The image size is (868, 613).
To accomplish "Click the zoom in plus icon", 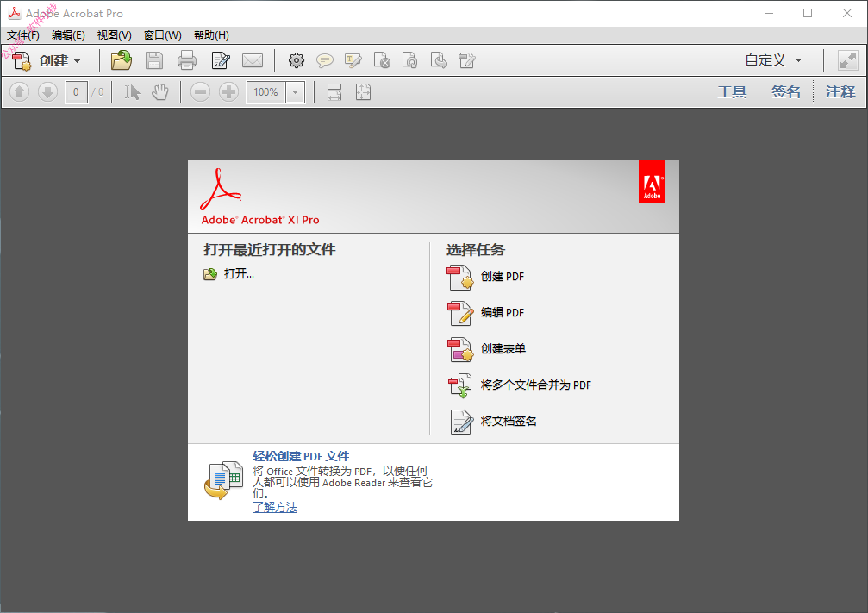I will point(228,92).
